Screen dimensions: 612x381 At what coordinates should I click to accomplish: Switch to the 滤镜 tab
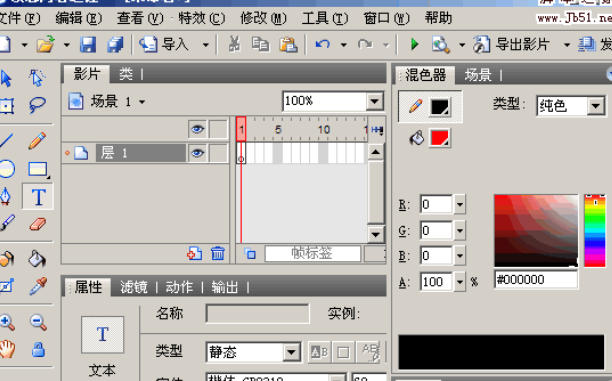[134, 287]
